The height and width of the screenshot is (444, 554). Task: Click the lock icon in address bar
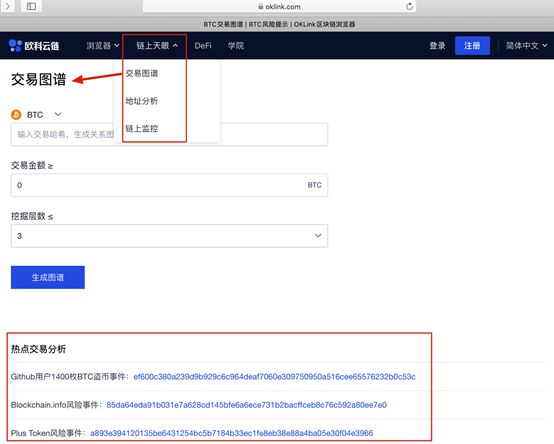click(261, 6)
